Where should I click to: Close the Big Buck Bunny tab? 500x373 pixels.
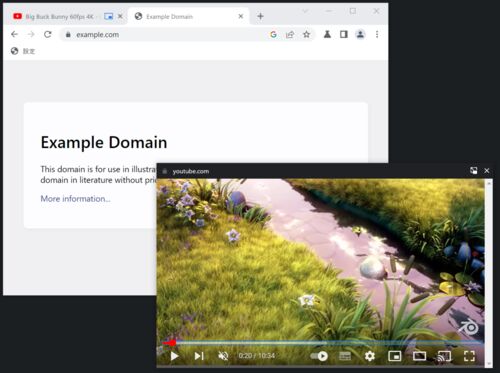point(120,16)
